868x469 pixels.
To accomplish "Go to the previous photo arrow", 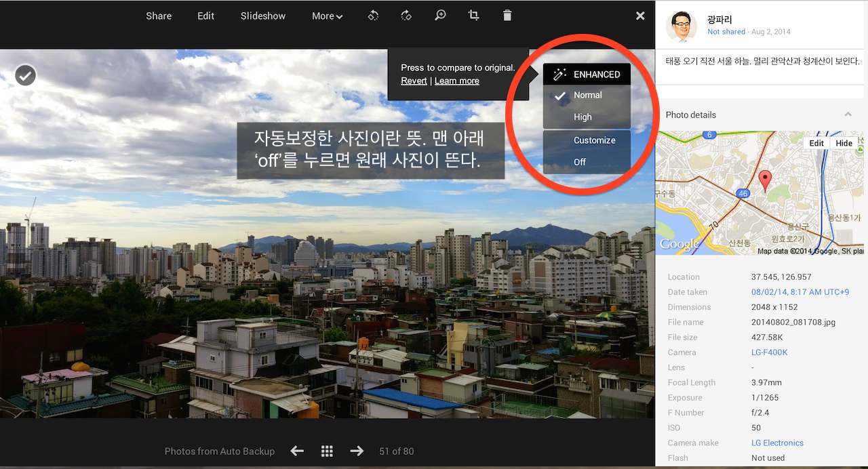I will click(297, 451).
